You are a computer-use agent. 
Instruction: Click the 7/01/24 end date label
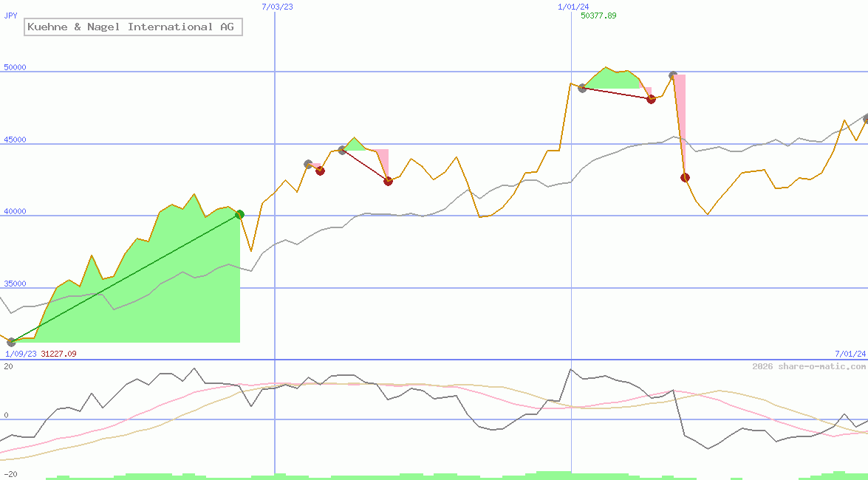[x=850, y=354]
